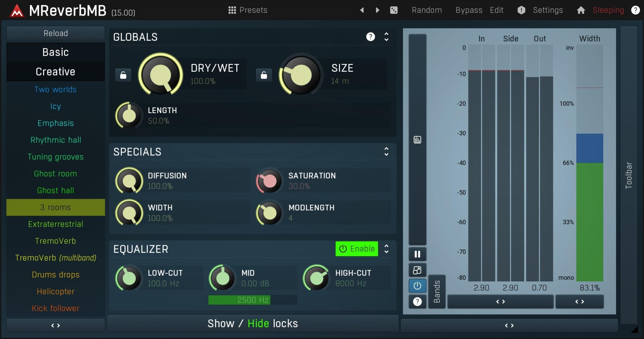Click the Bypass control in the top bar

(x=468, y=10)
